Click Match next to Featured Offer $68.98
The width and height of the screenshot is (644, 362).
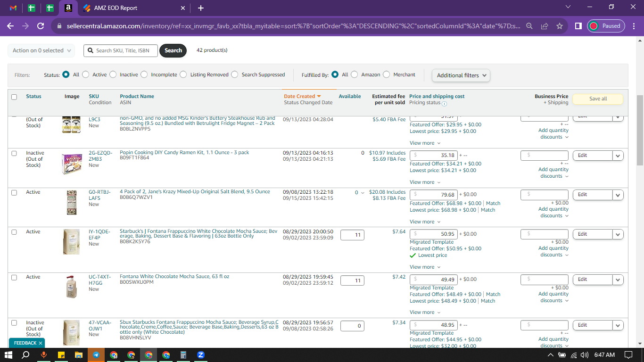(x=493, y=204)
